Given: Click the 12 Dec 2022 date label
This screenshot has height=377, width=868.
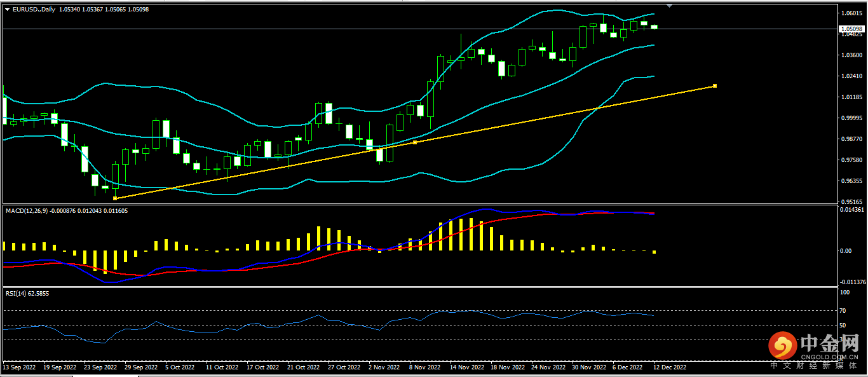Looking at the screenshot, I should (670, 367).
